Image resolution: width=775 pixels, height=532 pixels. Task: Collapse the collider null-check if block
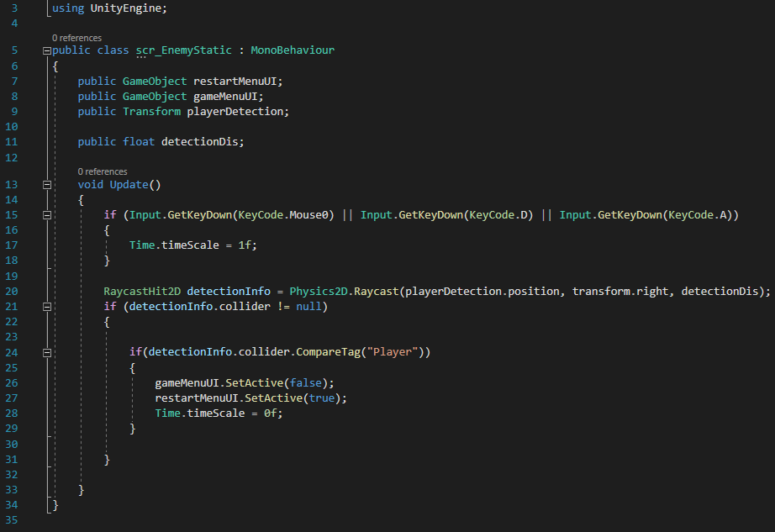(x=46, y=307)
